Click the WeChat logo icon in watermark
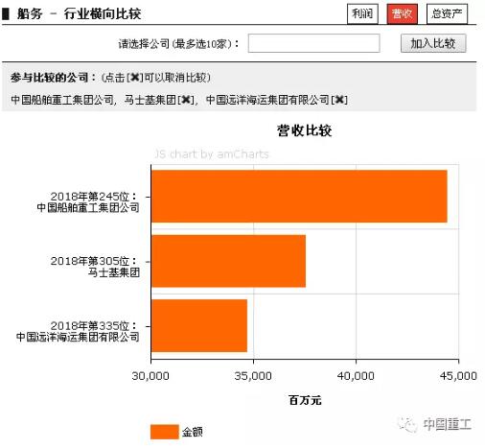 407,424
